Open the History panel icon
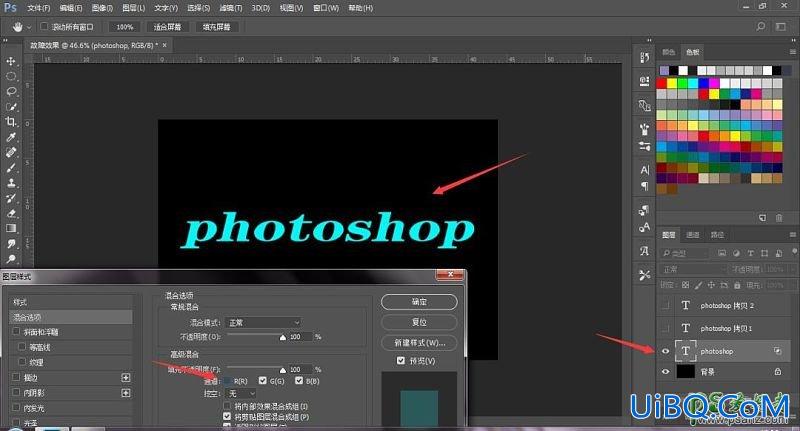The image size is (800, 431). pos(644,58)
